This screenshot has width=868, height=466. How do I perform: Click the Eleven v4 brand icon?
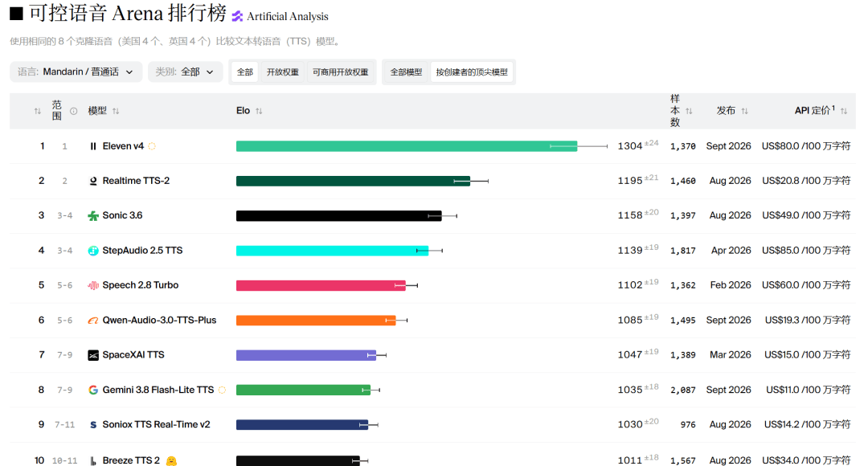pos(93,146)
